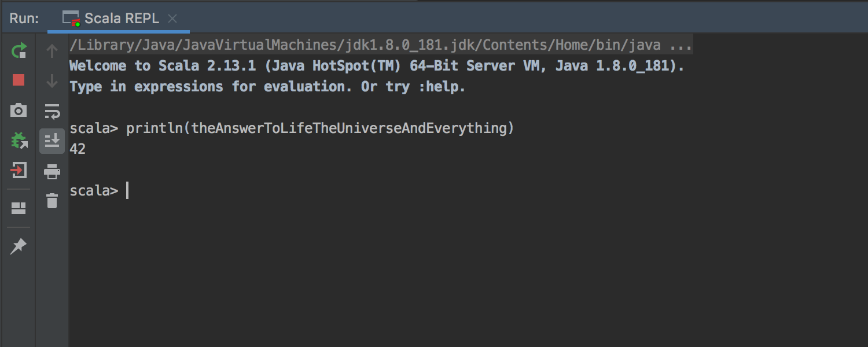Stop the running process with red square
This screenshot has height=347, width=868.
tap(19, 80)
